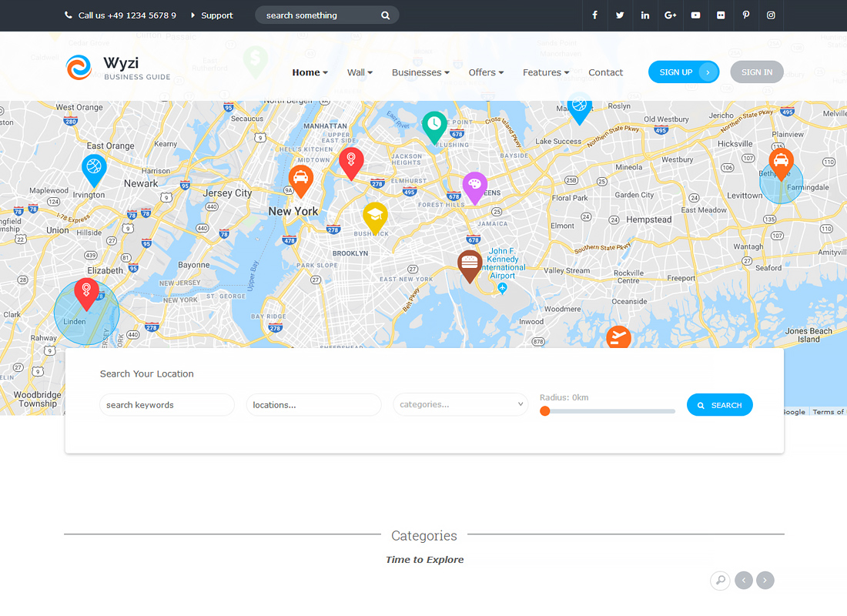The width and height of the screenshot is (847, 616).
Task: Select the yellow graduation cap pin near Bushwick
Action: coord(376,219)
